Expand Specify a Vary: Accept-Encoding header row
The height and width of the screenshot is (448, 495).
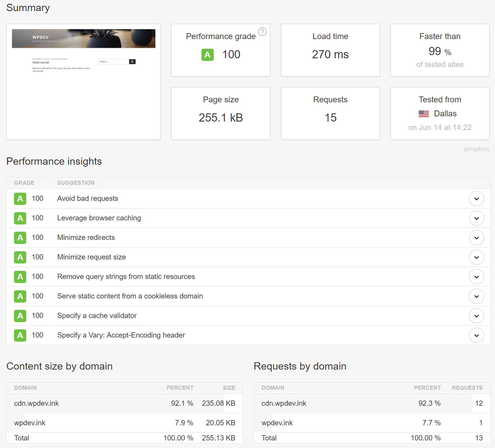pyautogui.click(x=477, y=335)
